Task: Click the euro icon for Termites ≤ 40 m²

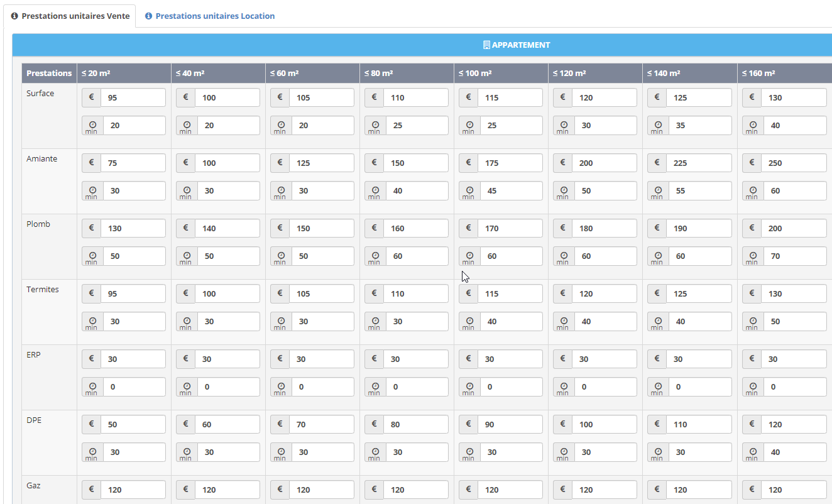Action: pos(186,293)
